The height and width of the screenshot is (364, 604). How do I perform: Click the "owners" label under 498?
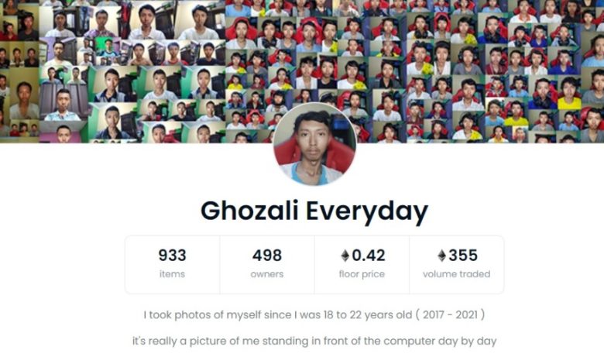(267, 274)
